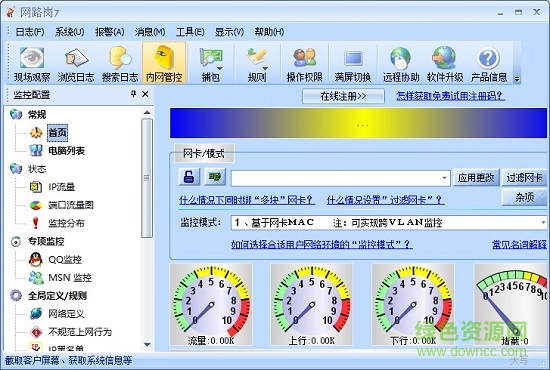The height and width of the screenshot is (370, 550).
Task: Click the 浏览日志 toolbar icon
Action: pos(75,64)
